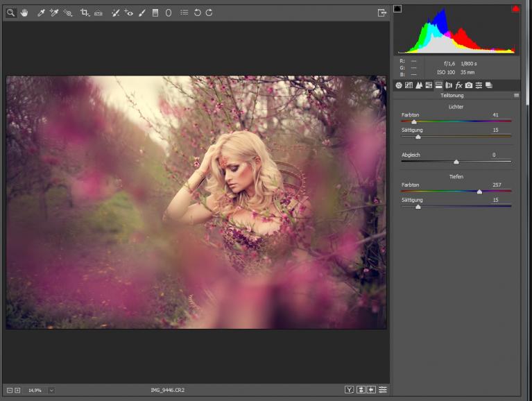This screenshot has height=401, width=532.
Task: Zoom out with the minus button
Action: (10, 391)
